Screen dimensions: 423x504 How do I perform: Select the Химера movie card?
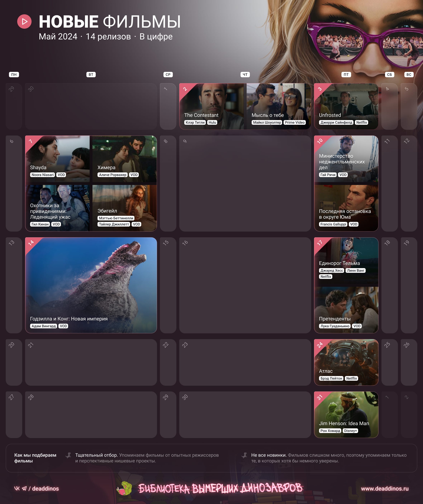tap(125, 159)
